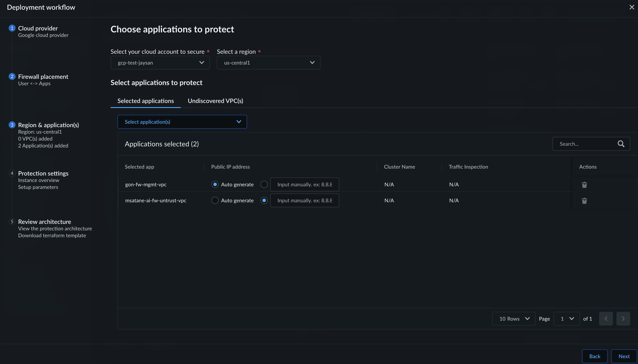
Task: Switch to the Selected applications tab
Action: pyautogui.click(x=146, y=101)
